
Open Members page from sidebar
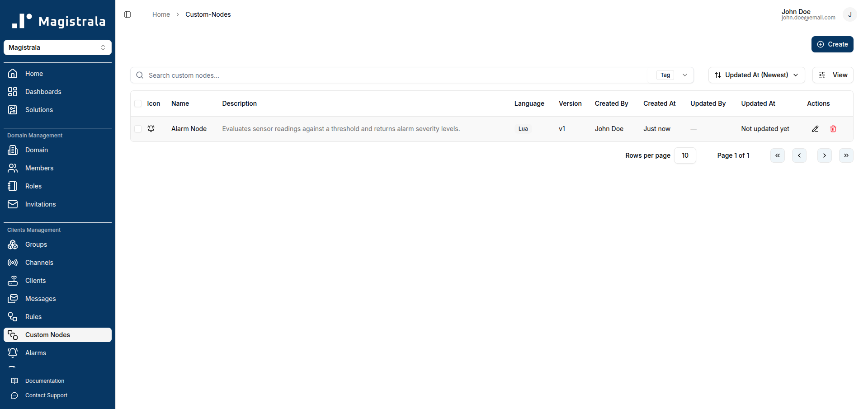(57, 168)
